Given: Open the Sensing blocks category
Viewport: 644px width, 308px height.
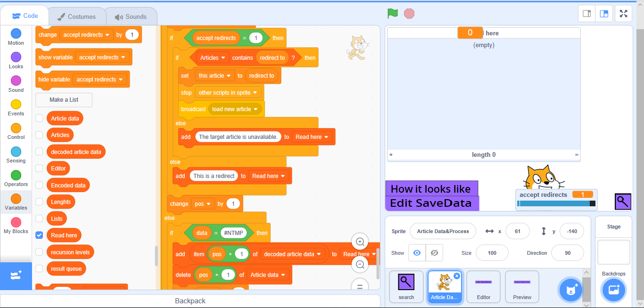Looking at the screenshot, I should (x=16, y=155).
